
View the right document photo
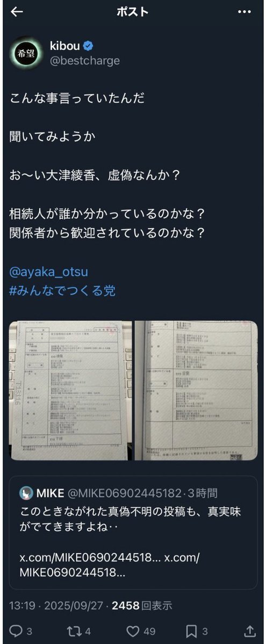pyautogui.click(x=196, y=390)
